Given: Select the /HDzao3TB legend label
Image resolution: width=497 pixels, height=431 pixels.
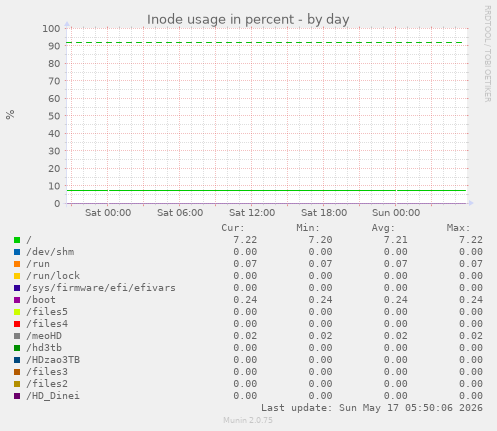Looking at the screenshot, I should pyautogui.click(x=53, y=360).
